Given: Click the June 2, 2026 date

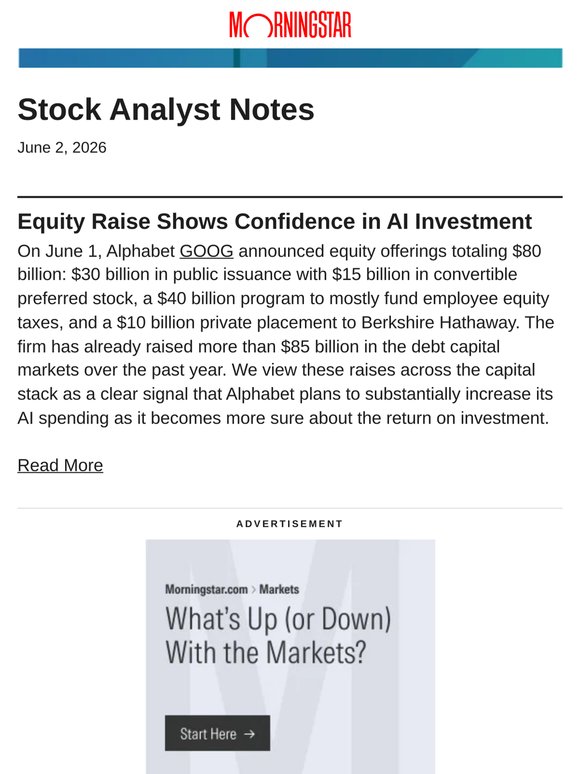Looking at the screenshot, I should [62, 148].
